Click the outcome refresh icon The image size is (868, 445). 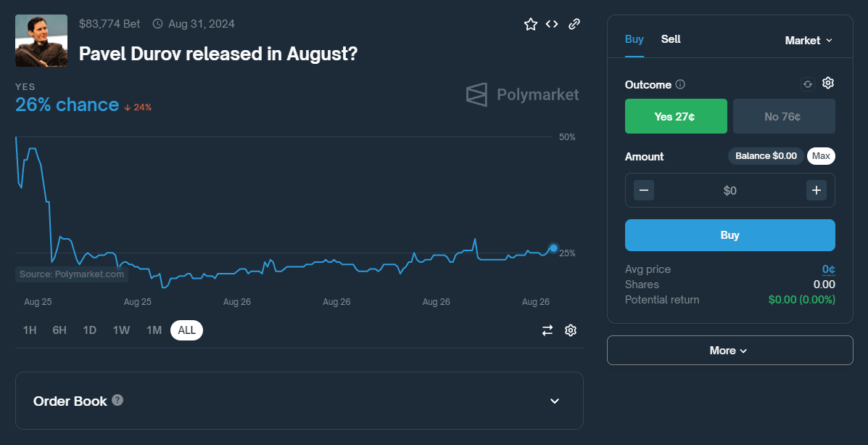807,84
